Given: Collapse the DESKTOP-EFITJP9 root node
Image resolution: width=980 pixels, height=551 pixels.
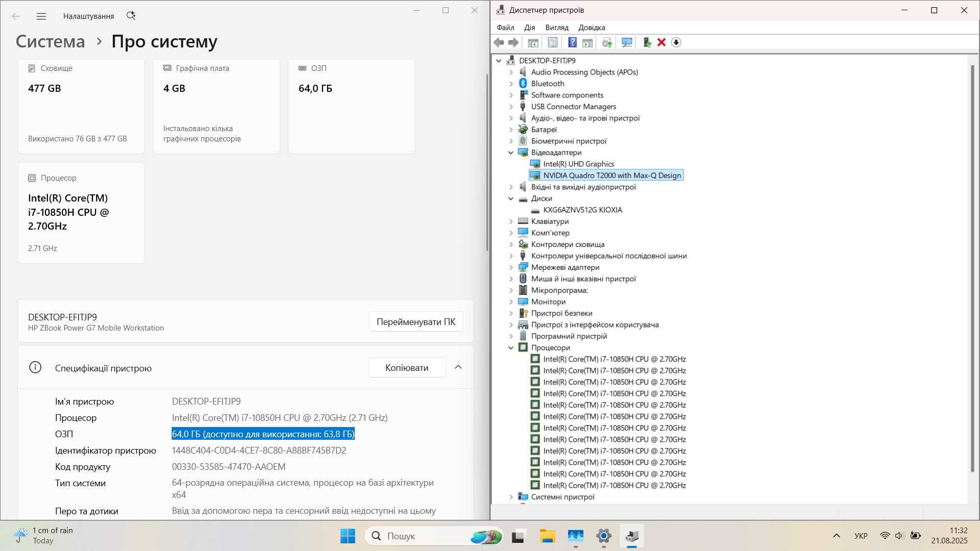Looking at the screenshot, I should pyautogui.click(x=499, y=61).
